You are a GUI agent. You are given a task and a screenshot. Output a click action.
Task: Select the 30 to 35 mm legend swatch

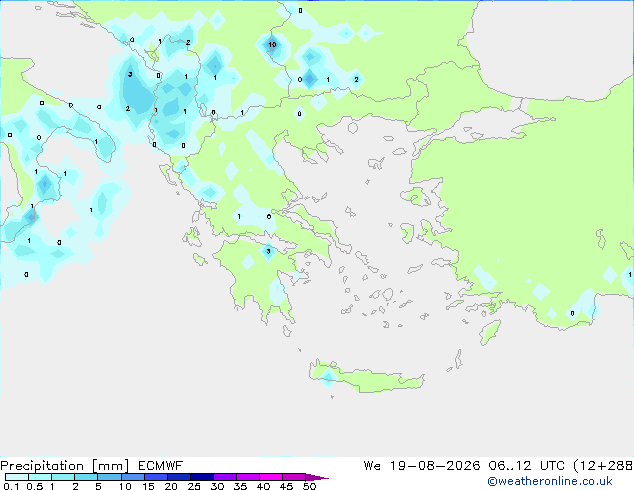click(224, 477)
